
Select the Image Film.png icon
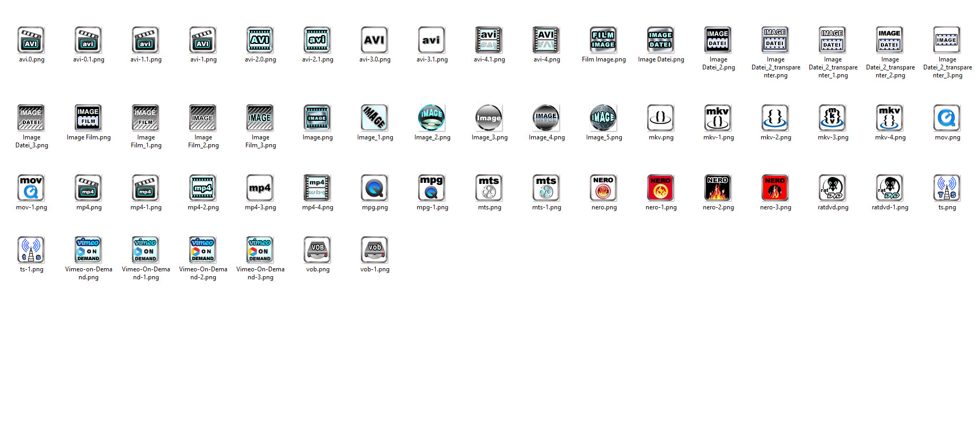click(x=89, y=118)
